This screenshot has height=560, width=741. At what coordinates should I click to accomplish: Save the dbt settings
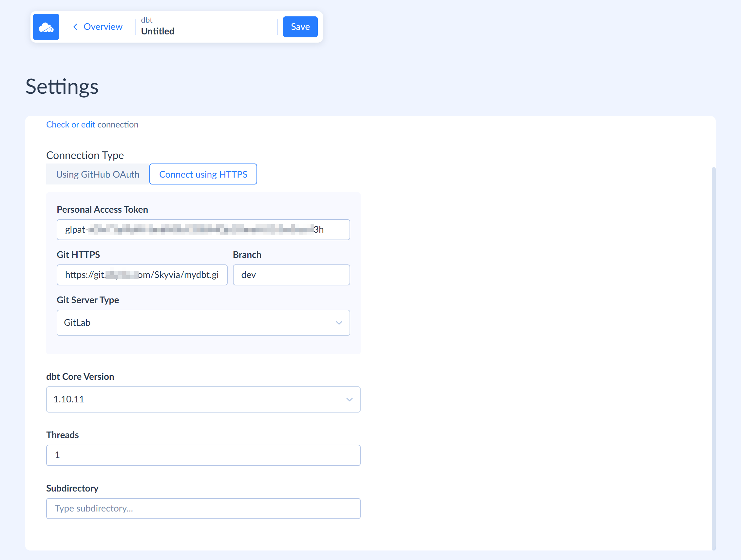click(x=300, y=27)
